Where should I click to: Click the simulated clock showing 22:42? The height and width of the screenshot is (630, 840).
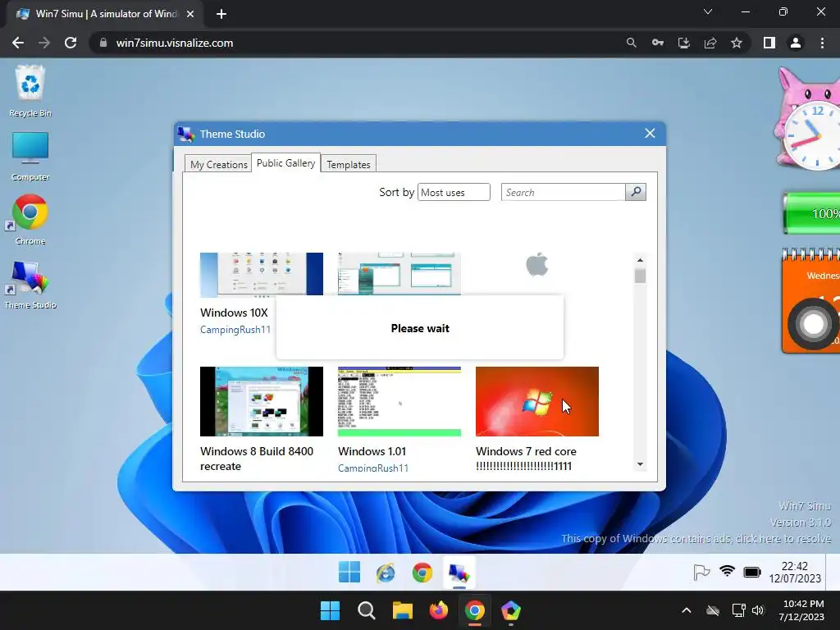tap(795, 572)
